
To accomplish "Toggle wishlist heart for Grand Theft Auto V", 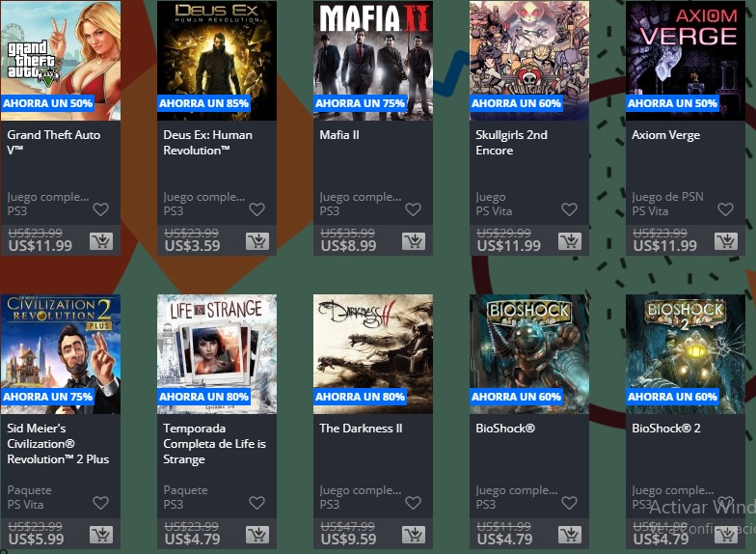I will coord(100,209).
